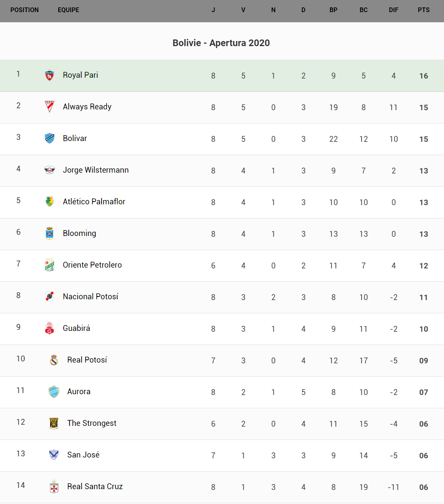Click the Atlético Palmaflor crest
444x504 pixels.
(50, 202)
